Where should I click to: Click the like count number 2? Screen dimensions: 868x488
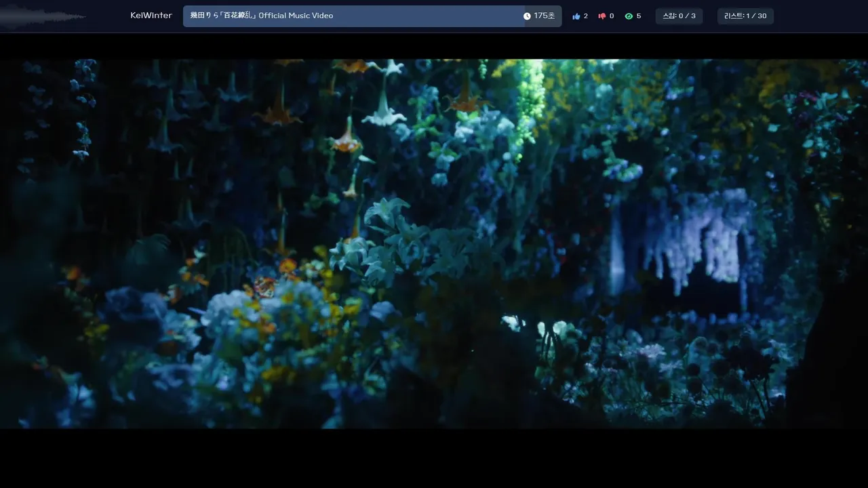coord(586,16)
